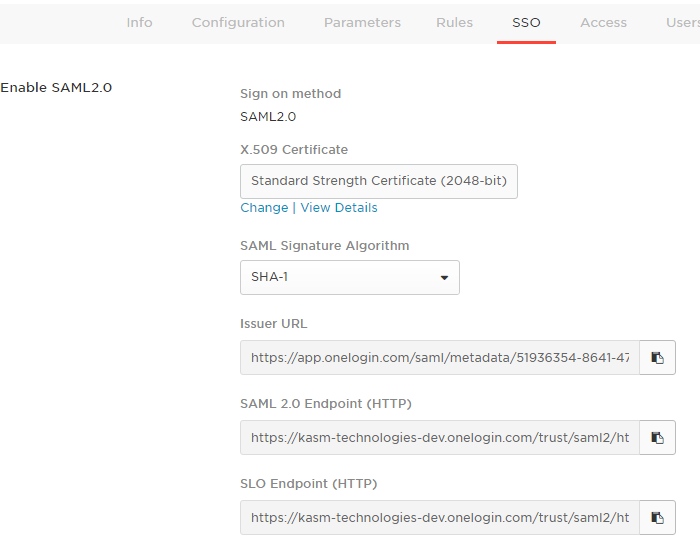Screen dimensions: 700x554
Task: Click the SSO tab
Action: point(526,22)
